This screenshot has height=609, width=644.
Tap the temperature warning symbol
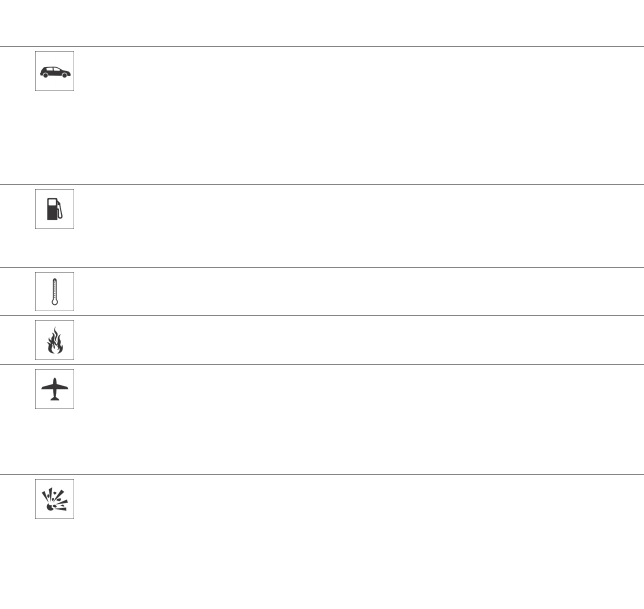(54, 291)
